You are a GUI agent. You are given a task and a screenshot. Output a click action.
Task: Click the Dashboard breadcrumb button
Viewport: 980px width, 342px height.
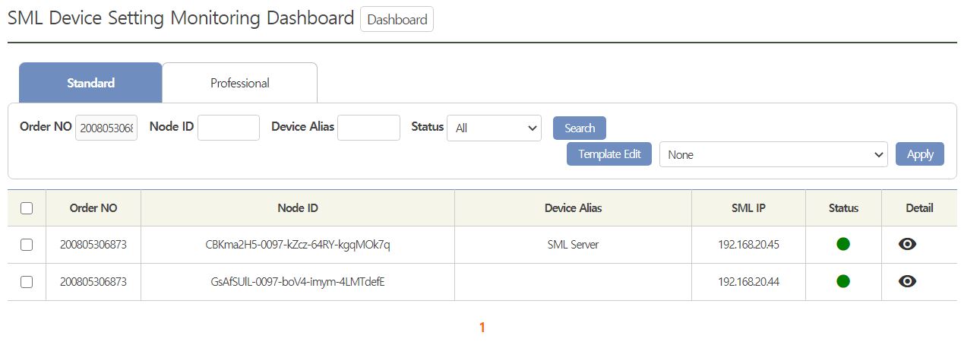[397, 20]
